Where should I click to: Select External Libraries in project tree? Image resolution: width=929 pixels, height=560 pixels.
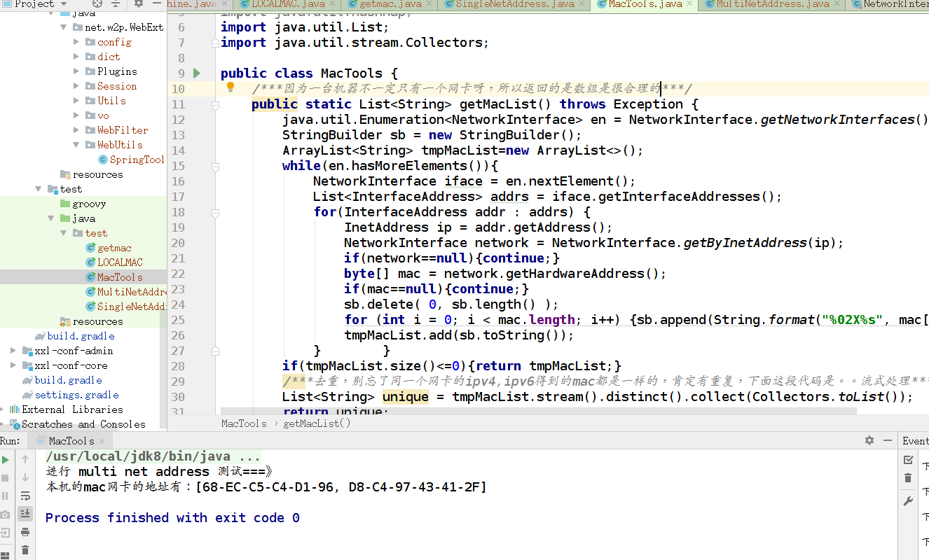tap(72, 409)
